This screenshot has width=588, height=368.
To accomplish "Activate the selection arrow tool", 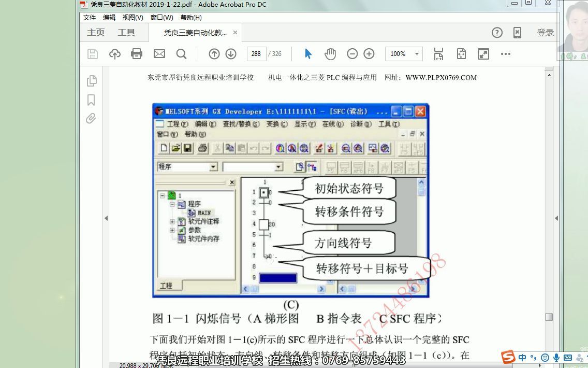I will (x=308, y=53).
